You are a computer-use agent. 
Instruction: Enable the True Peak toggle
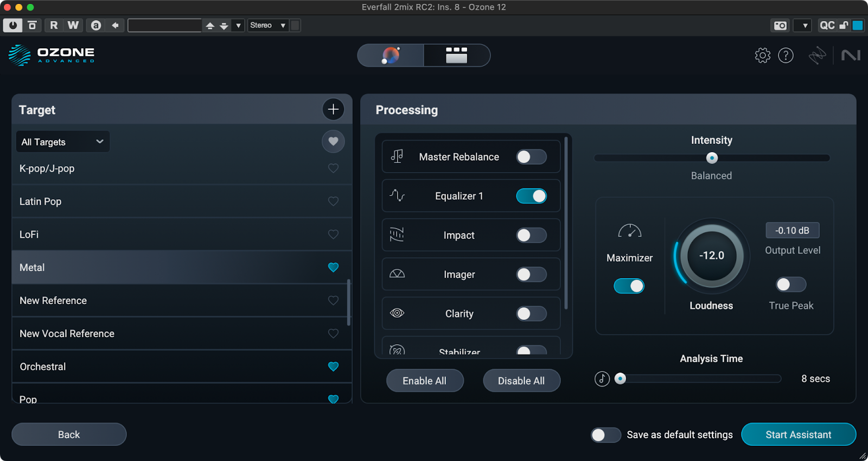click(x=790, y=285)
